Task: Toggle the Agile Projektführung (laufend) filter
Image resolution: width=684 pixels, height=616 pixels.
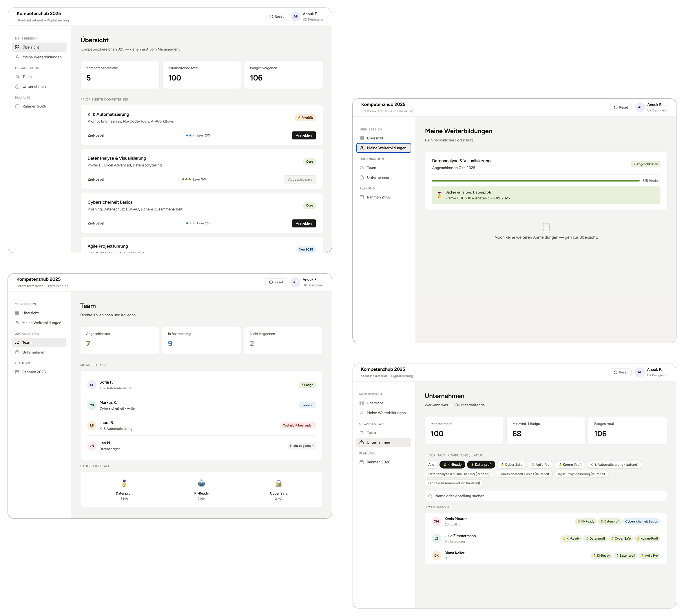Action: point(581,474)
